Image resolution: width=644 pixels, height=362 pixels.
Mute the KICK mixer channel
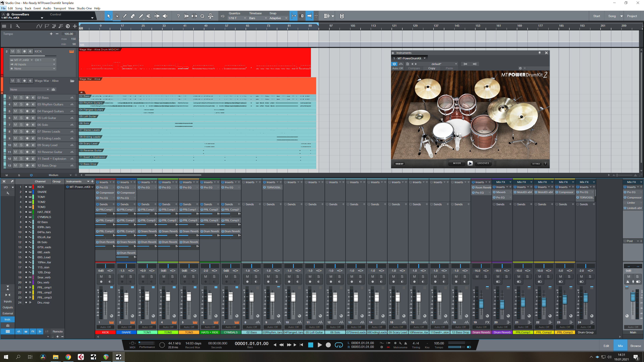click(101, 277)
